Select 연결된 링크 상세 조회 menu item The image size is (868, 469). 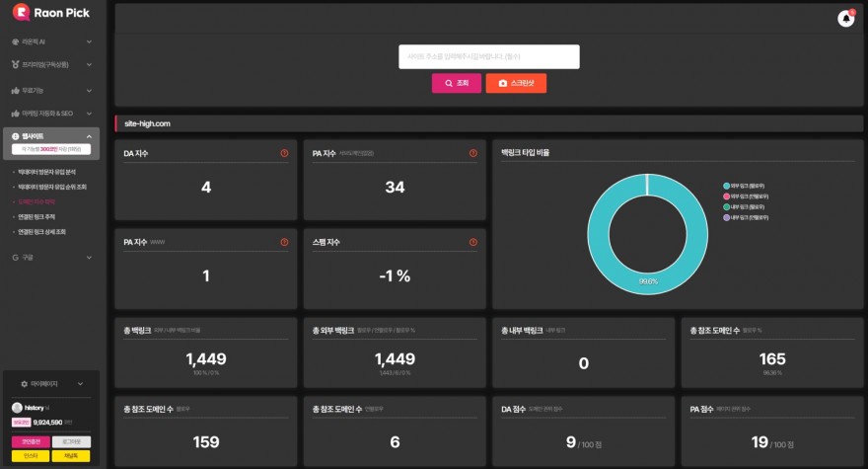[46, 232]
